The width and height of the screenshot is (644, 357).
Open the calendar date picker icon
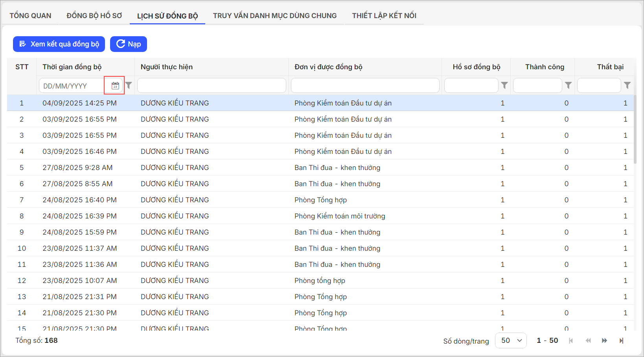coord(115,85)
